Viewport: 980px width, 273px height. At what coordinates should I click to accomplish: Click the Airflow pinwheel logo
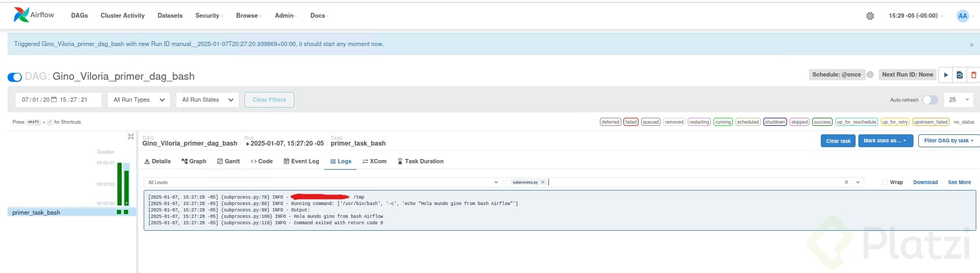[x=21, y=14]
